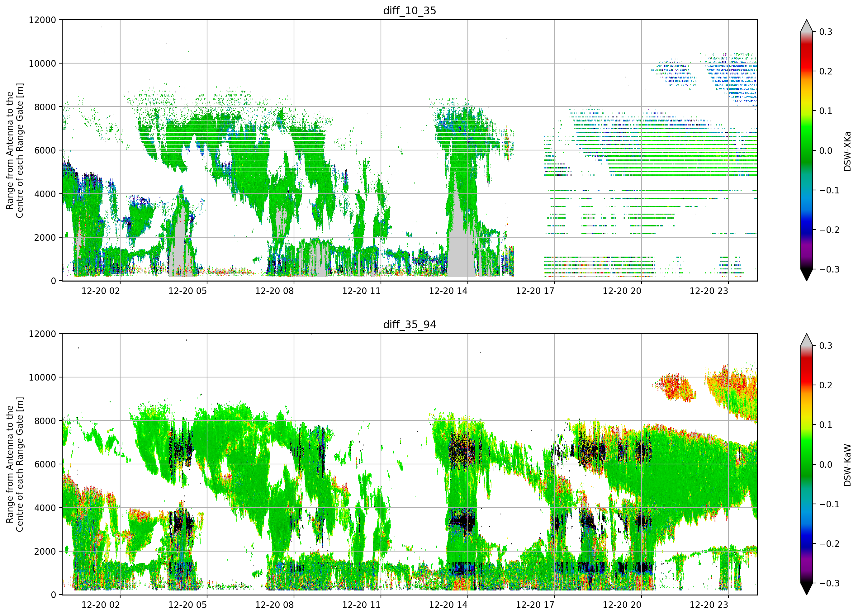Click "12-20 17" tick under the diff_35_94 plot
The image size is (858, 616).
point(535,605)
